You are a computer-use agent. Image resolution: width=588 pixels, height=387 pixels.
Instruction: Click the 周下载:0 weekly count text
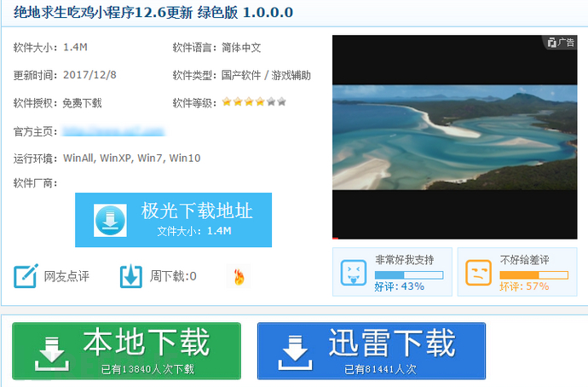(x=173, y=276)
